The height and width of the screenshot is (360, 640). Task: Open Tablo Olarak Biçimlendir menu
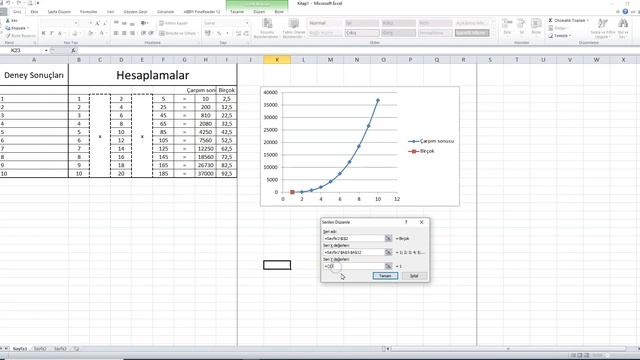(x=294, y=28)
